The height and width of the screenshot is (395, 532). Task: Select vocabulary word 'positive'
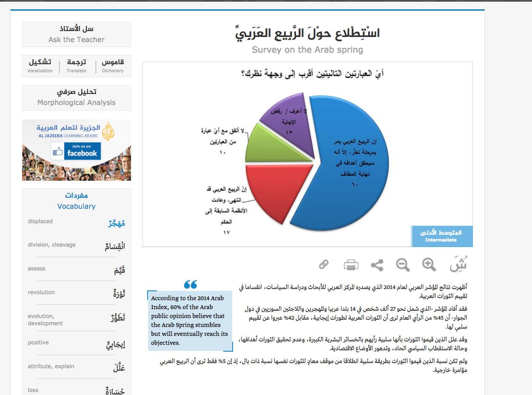point(38,343)
